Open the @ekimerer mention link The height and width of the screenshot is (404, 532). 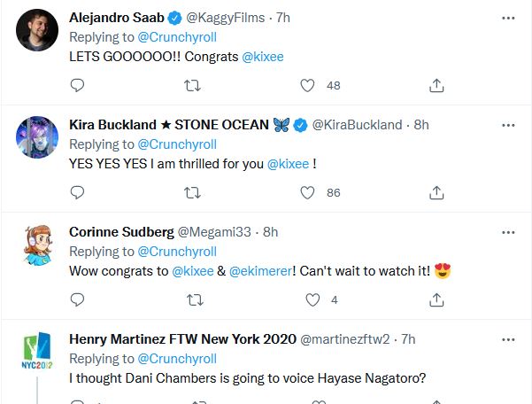pyautogui.click(x=263, y=271)
